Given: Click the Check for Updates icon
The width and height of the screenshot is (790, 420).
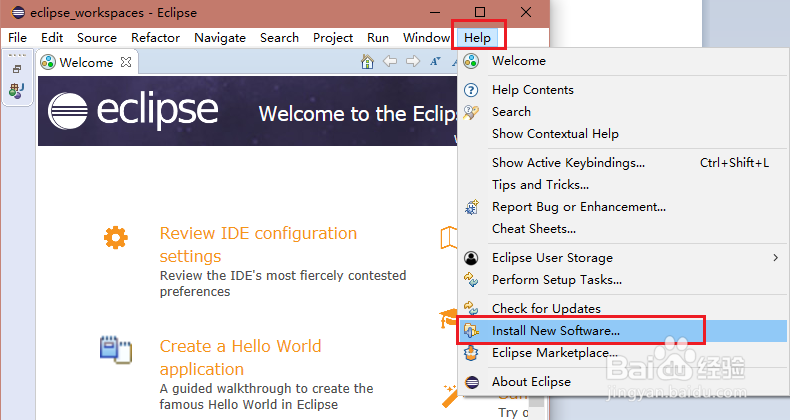Looking at the screenshot, I should (471, 308).
